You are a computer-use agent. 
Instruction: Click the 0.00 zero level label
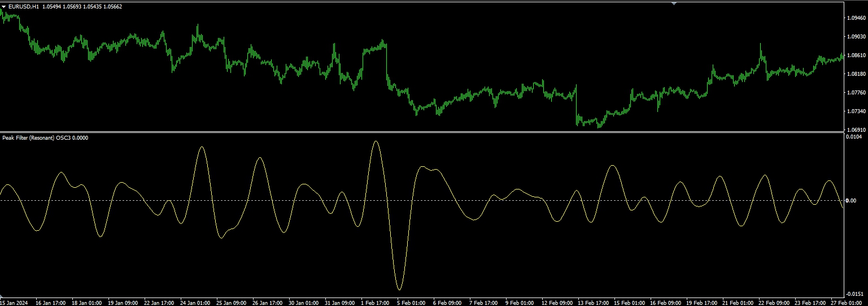click(x=852, y=201)
